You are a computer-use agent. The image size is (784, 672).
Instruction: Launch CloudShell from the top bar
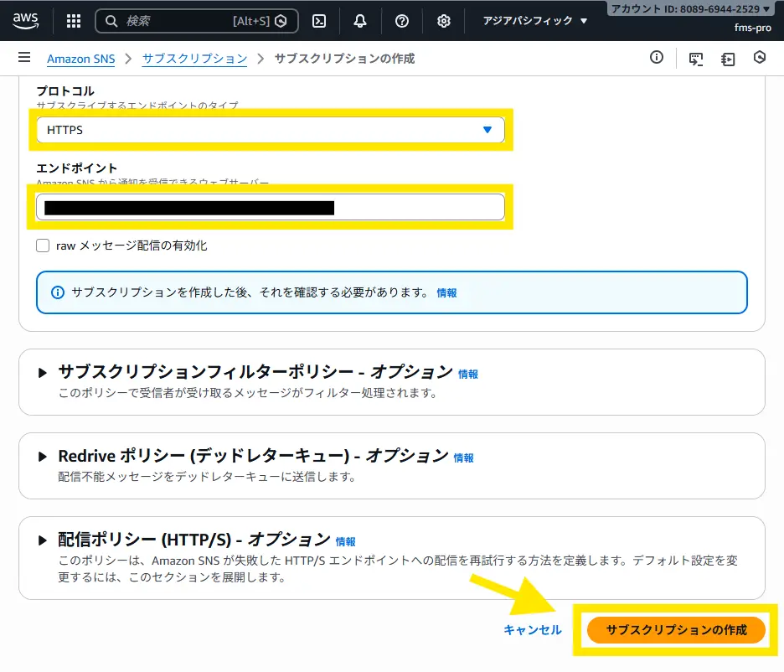318,21
